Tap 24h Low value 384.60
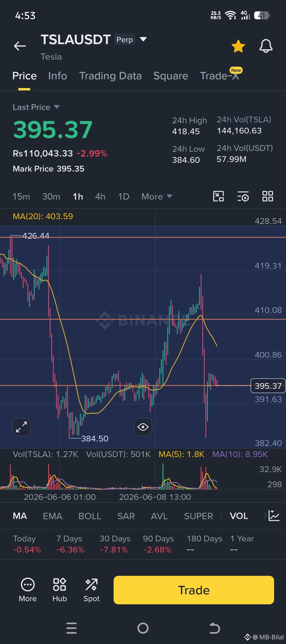286x644 pixels. pyautogui.click(x=186, y=160)
